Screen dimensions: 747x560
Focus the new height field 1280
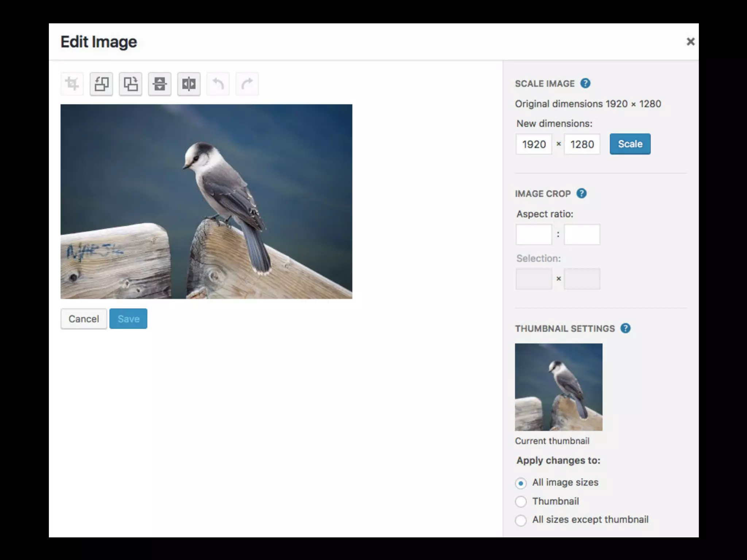pyautogui.click(x=582, y=144)
